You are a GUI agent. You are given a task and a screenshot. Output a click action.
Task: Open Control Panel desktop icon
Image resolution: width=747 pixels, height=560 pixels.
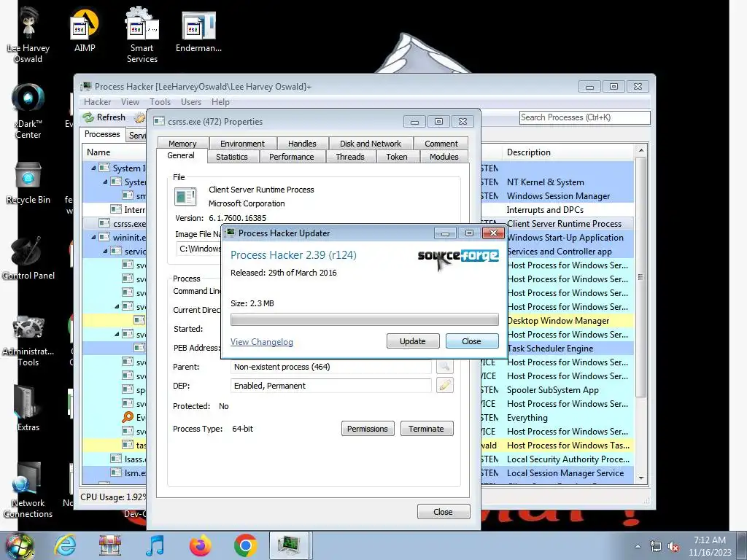tap(28, 257)
